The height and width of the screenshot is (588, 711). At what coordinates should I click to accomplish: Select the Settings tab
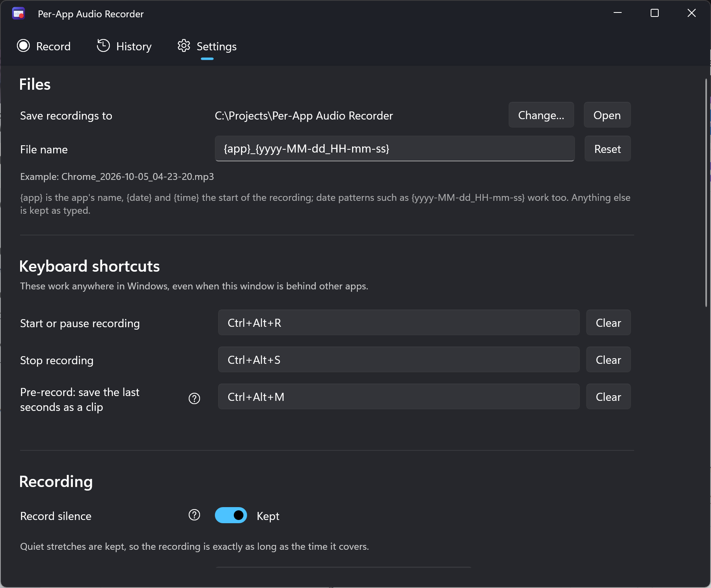click(207, 46)
